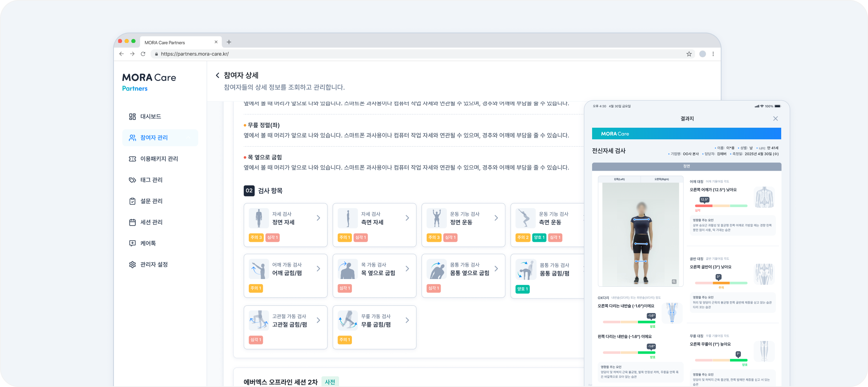This screenshot has height=387, width=868.
Task: Expand the 목 옆으로 굽힘 card chevron
Action: click(407, 269)
